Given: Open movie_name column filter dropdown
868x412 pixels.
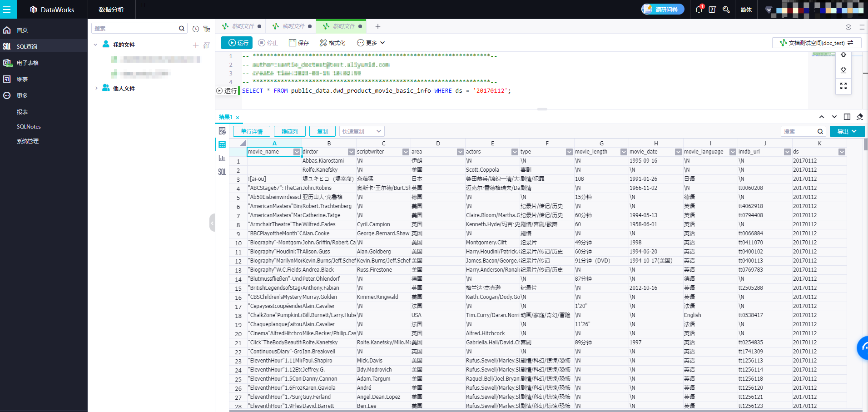Looking at the screenshot, I should (297, 152).
